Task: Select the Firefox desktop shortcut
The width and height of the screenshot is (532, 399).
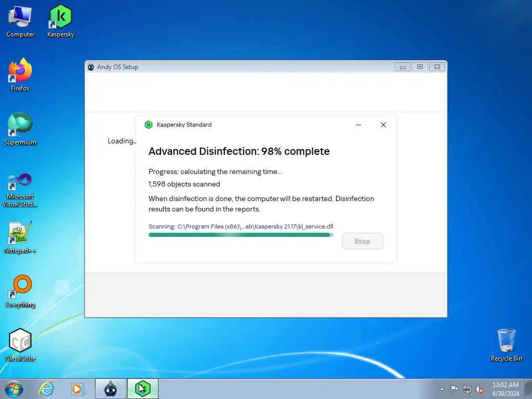Action: [20, 75]
